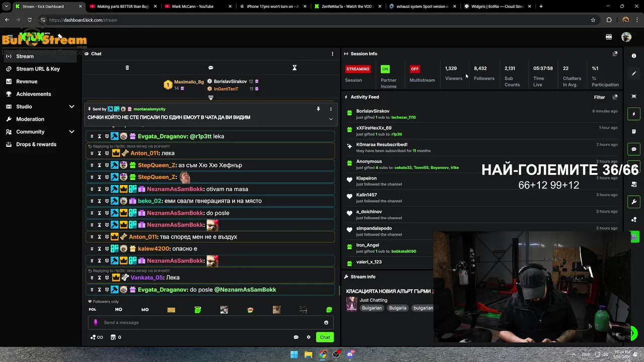Toggle the wrench widget in right toolbar
Image resolution: width=644 pixels, height=362 pixels.
pyautogui.click(x=634, y=202)
